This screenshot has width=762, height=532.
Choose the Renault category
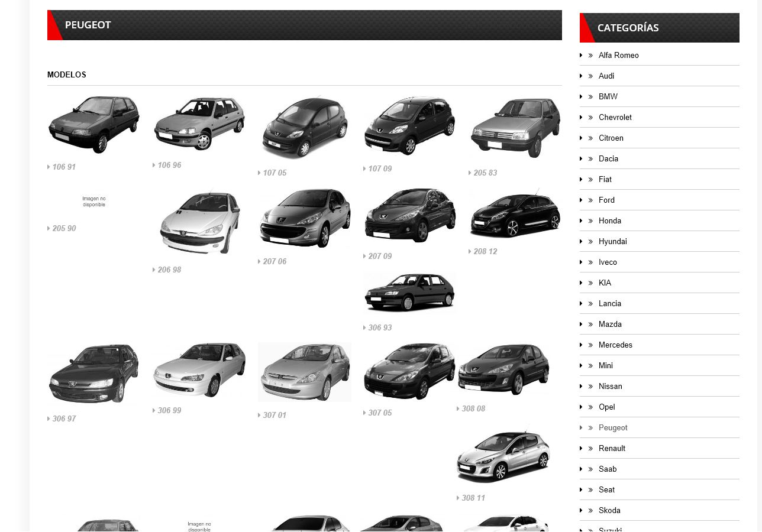coord(612,449)
